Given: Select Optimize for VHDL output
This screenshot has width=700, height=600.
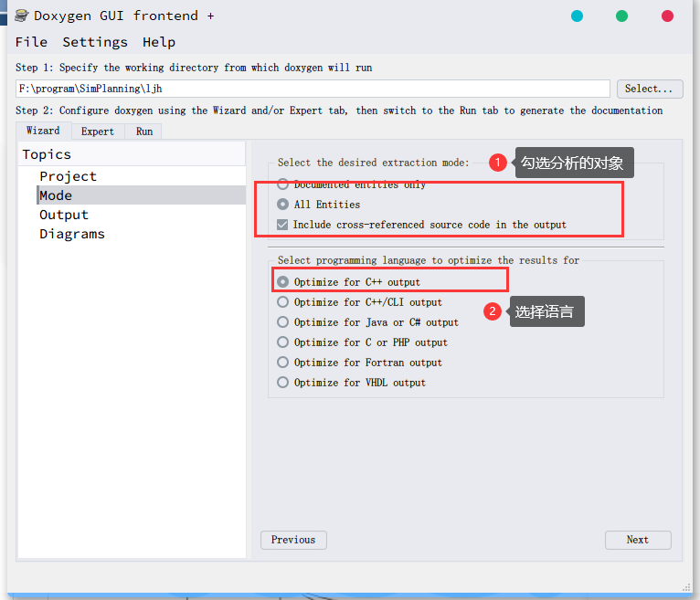Looking at the screenshot, I should pos(282,383).
